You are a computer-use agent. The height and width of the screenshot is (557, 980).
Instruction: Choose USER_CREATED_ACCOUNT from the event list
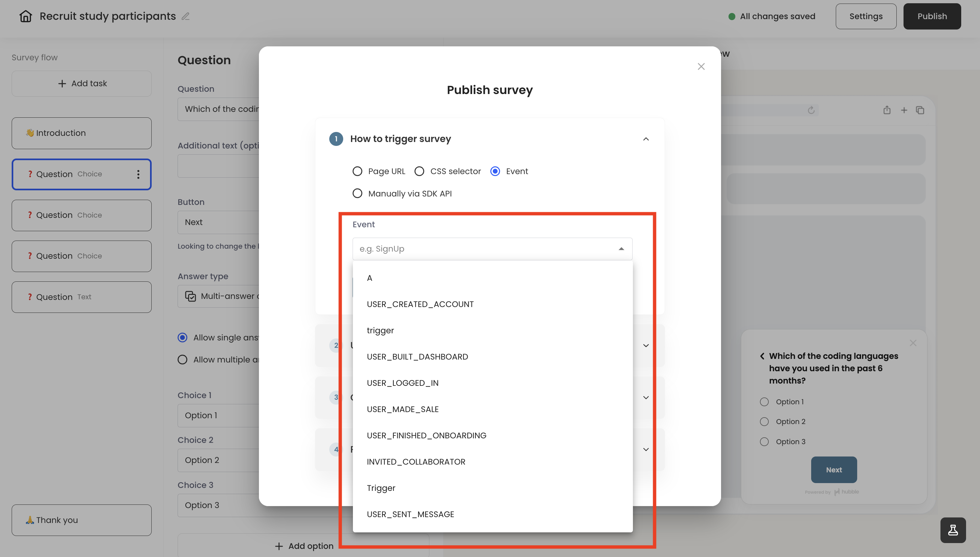pyautogui.click(x=420, y=304)
